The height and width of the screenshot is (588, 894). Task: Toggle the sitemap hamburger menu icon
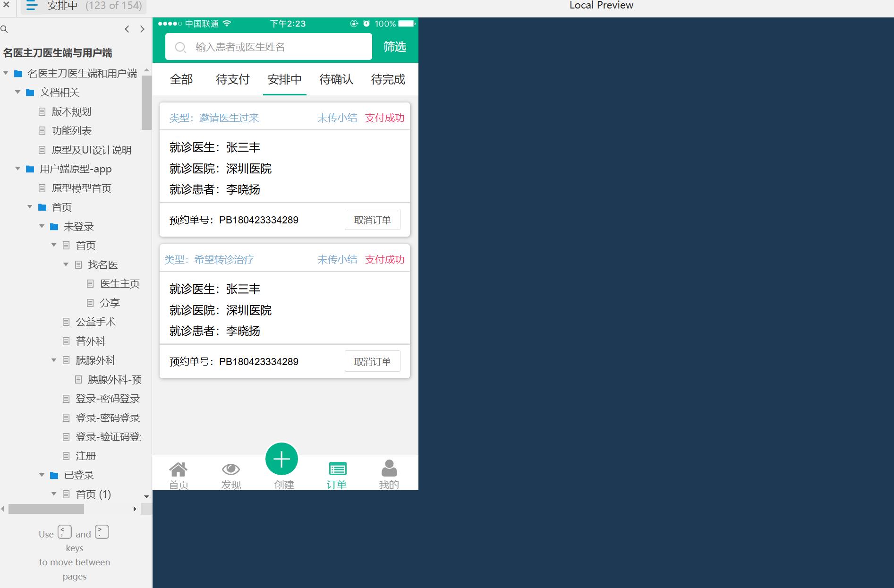click(x=32, y=6)
